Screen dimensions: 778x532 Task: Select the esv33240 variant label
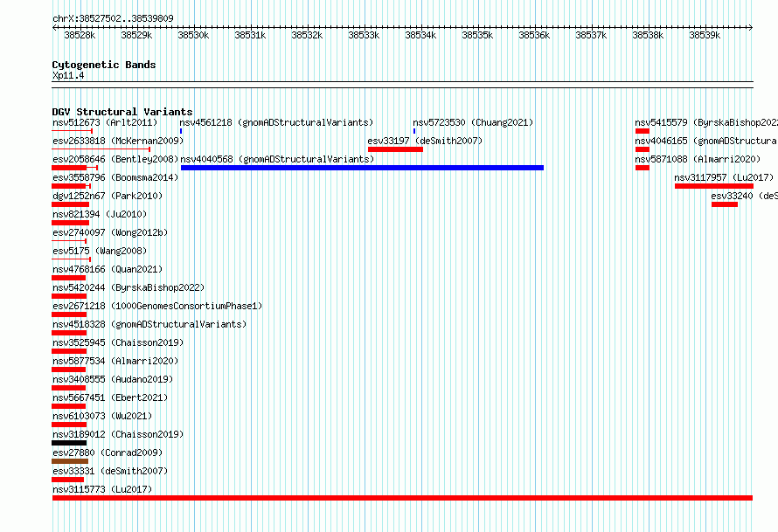click(744, 196)
